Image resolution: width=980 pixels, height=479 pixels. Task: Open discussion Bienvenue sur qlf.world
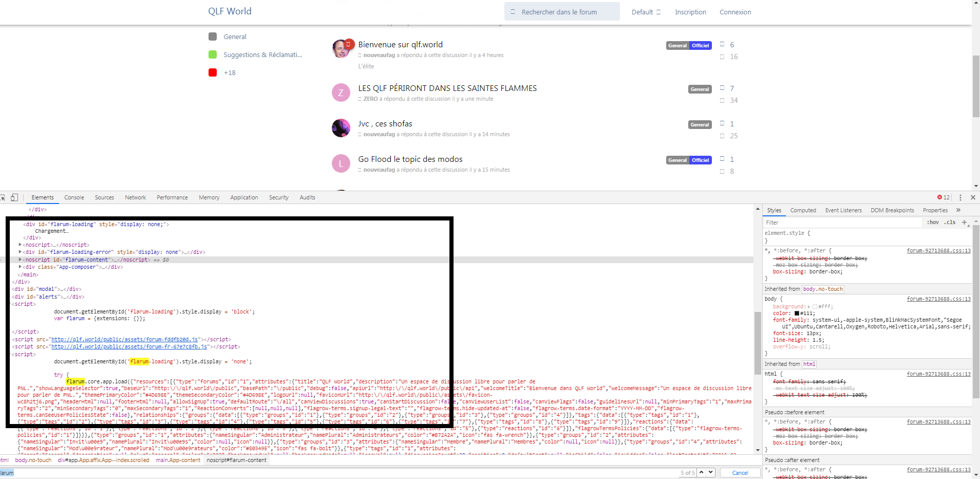401,45
